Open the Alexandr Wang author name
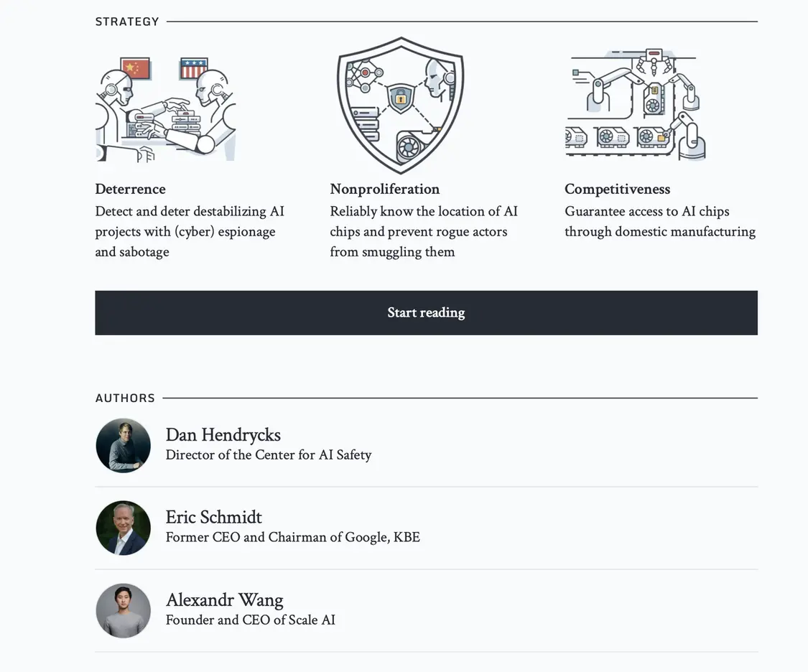The width and height of the screenshot is (808, 672). [x=225, y=600]
